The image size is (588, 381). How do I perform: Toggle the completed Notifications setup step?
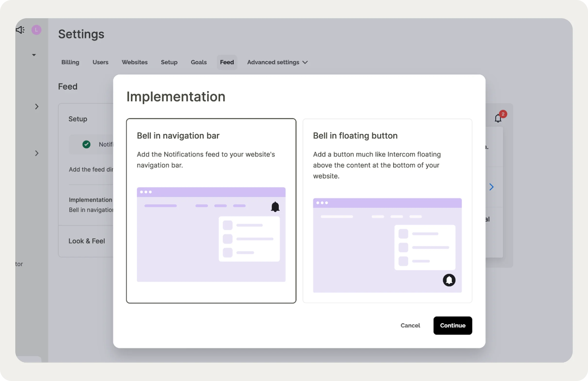pyautogui.click(x=99, y=144)
